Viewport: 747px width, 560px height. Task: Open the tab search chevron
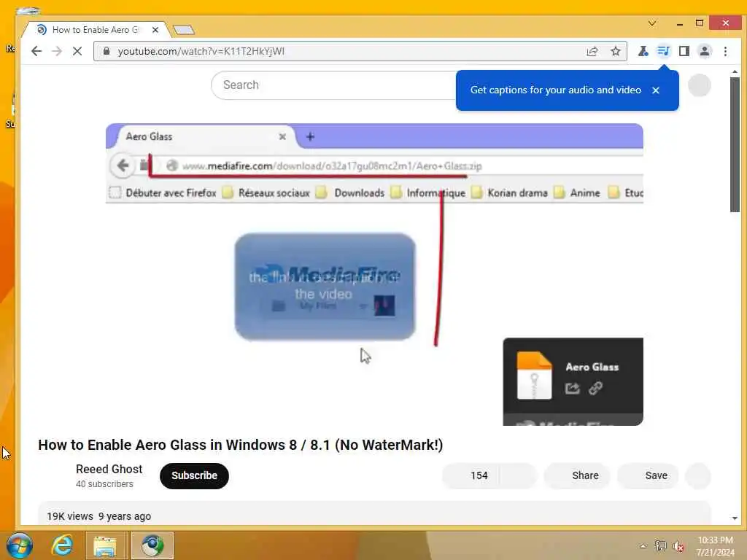652,23
